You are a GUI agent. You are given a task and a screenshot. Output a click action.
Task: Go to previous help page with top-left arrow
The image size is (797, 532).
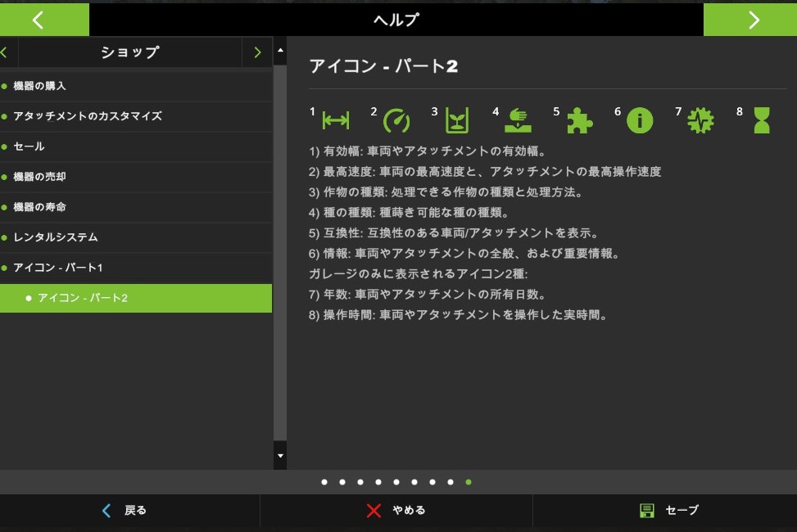44,20
